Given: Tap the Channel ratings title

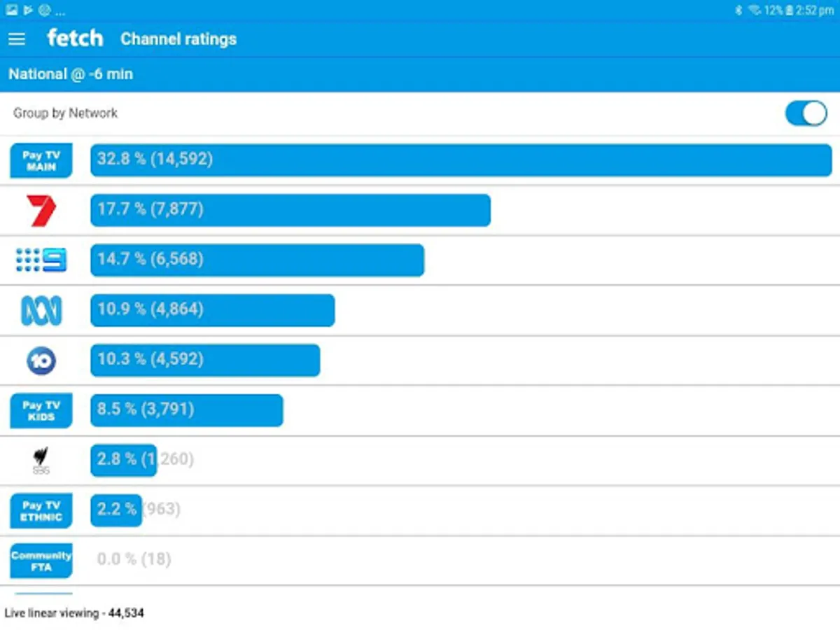Looking at the screenshot, I should (x=178, y=39).
